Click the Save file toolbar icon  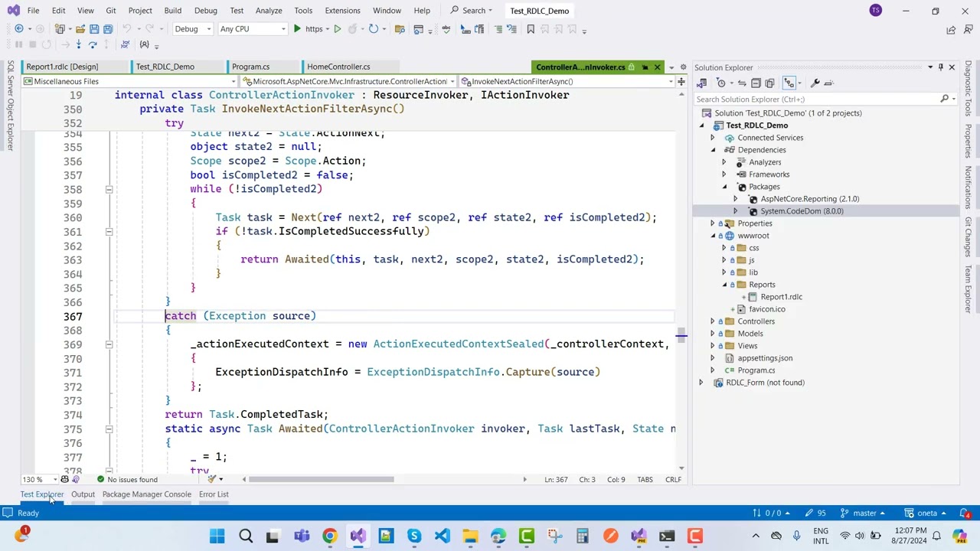click(94, 29)
